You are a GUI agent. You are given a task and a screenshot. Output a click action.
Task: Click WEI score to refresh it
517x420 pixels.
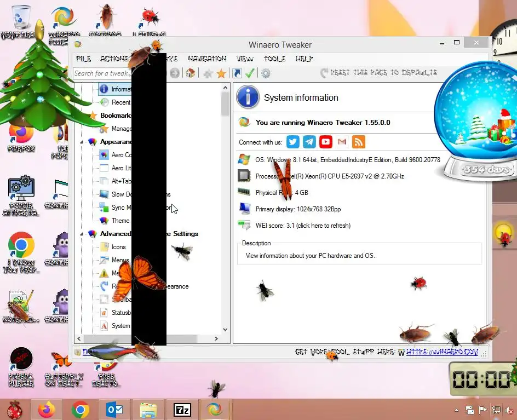point(303,226)
